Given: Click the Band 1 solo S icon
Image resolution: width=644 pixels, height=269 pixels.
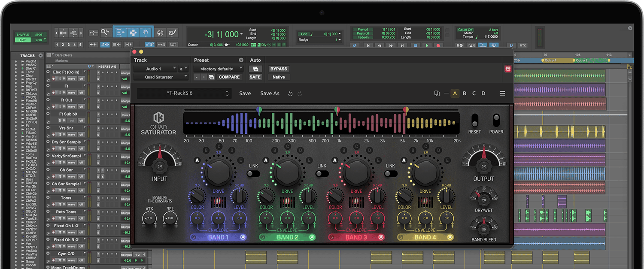Looking at the screenshot, I should coord(194,237).
